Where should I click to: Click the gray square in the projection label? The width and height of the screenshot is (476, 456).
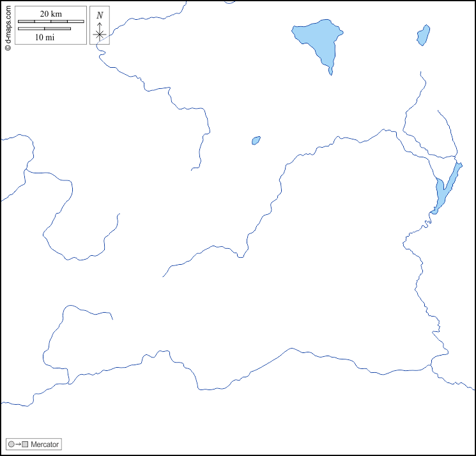[x=25, y=444]
